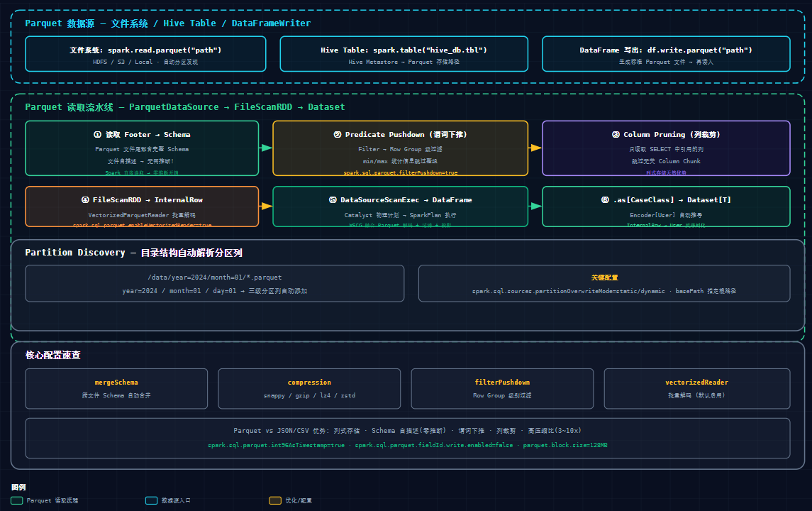
Task: Click '生成标准 Parquet 文件 → 再读入' caption
Action: (x=666, y=62)
